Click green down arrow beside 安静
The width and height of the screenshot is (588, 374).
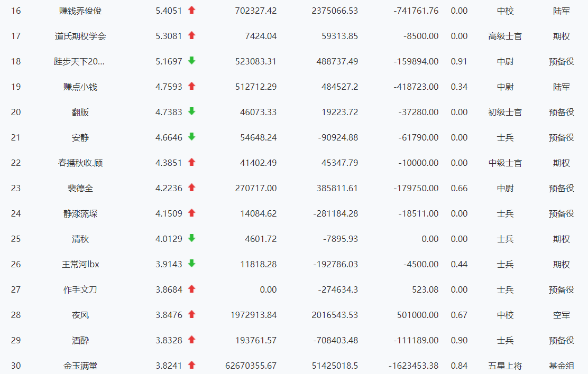tap(191, 137)
